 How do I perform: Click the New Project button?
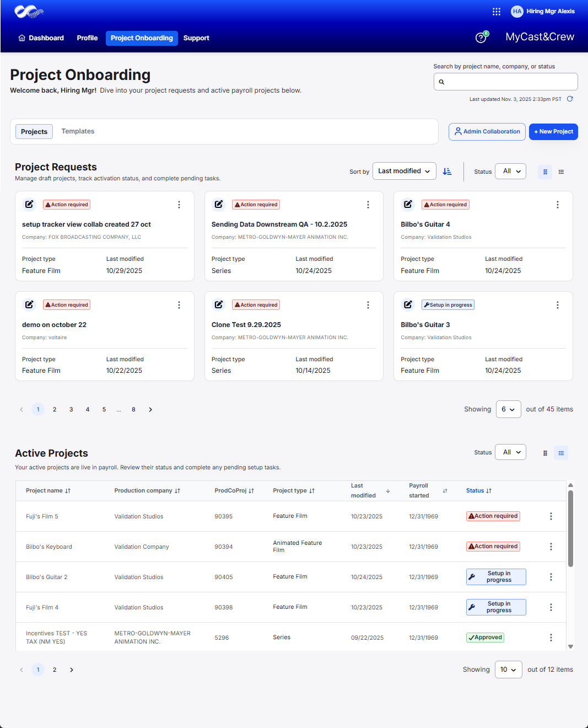coord(553,132)
